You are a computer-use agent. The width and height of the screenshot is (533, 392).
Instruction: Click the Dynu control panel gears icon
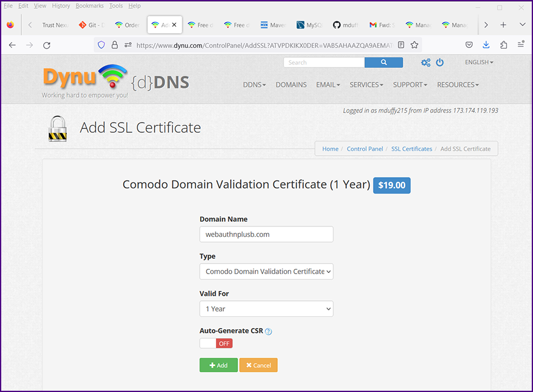pyautogui.click(x=426, y=63)
